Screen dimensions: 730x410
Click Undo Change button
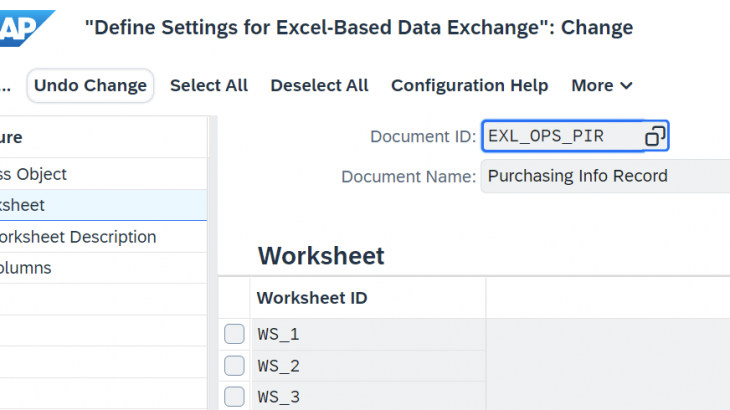(x=90, y=86)
